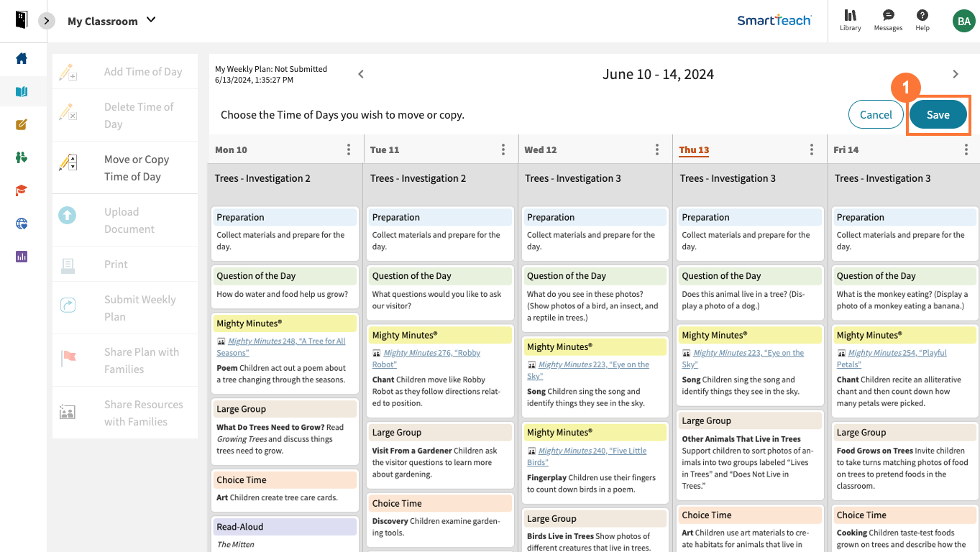Click the gold Assessment pencil icon

(x=22, y=124)
